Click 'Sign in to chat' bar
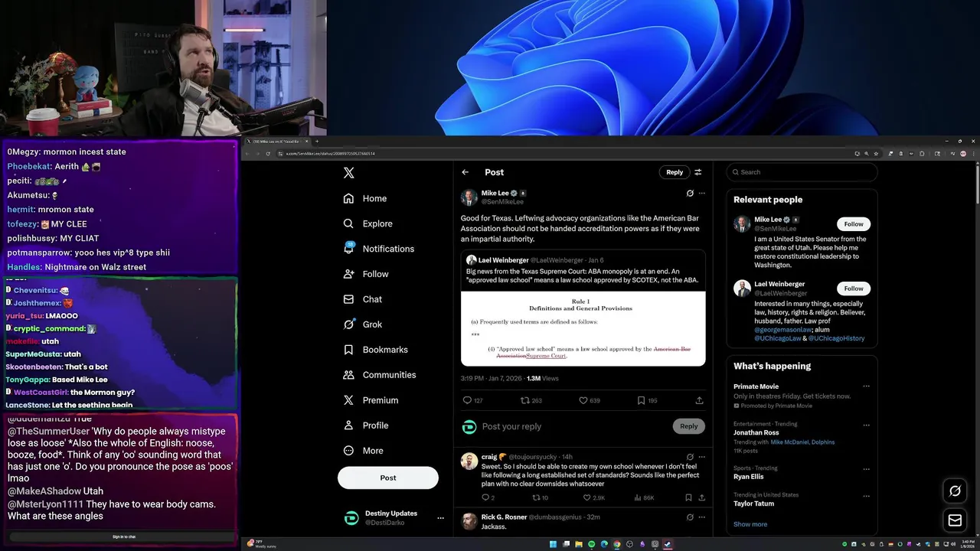Image resolution: width=980 pixels, height=551 pixels. pyautogui.click(x=122, y=536)
